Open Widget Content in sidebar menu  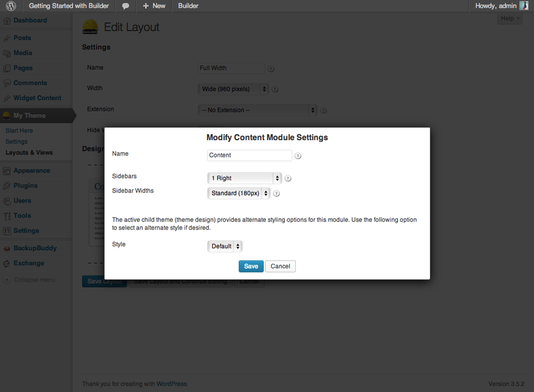[37, 97]
